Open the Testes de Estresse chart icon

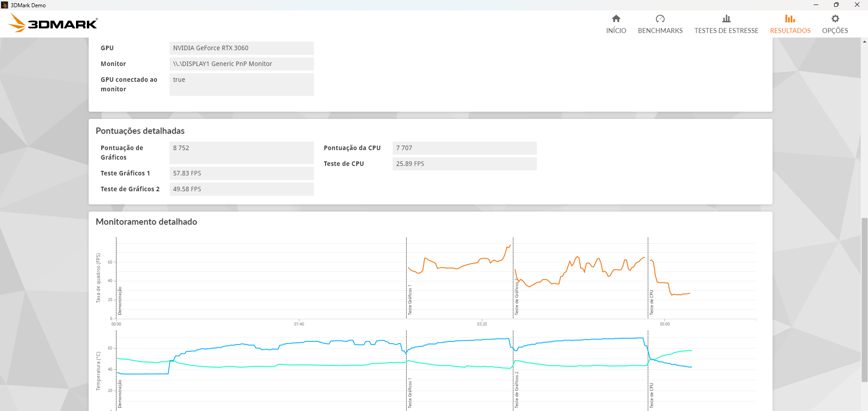726,19
